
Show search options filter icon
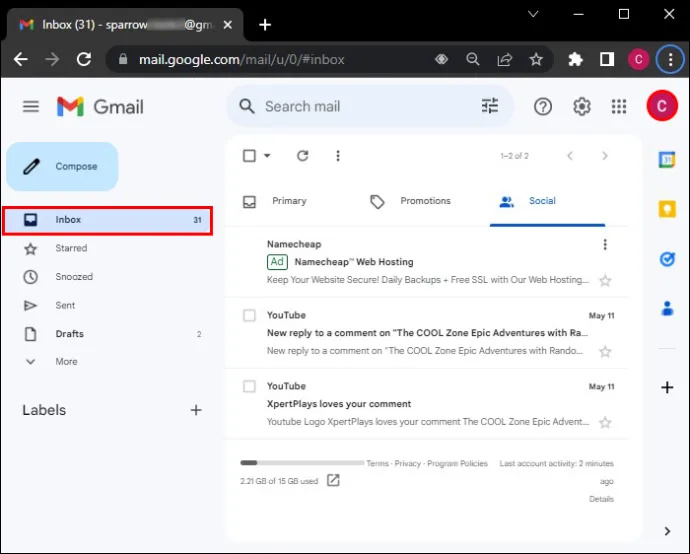coord(490,106)
